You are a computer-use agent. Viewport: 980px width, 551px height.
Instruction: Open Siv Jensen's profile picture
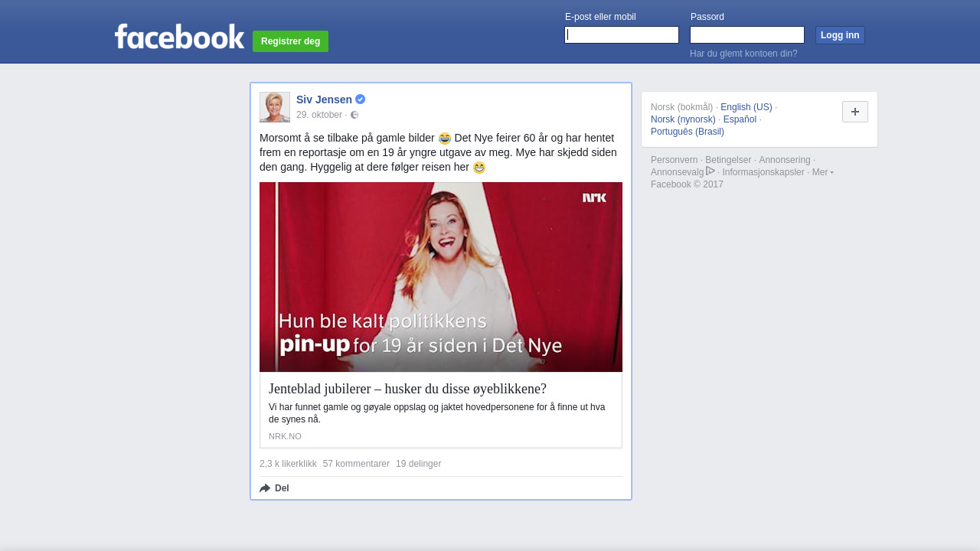coord(275,107)
